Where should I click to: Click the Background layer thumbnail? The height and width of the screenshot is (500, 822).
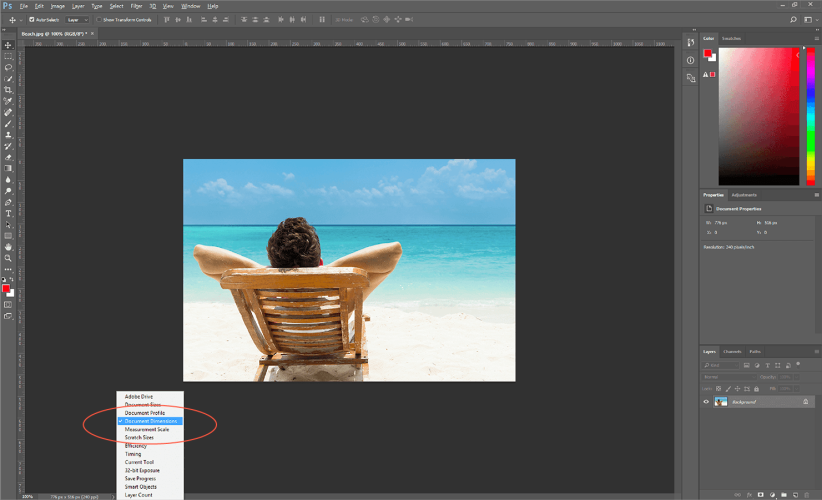pyautogui.click(x=721, y=402)
